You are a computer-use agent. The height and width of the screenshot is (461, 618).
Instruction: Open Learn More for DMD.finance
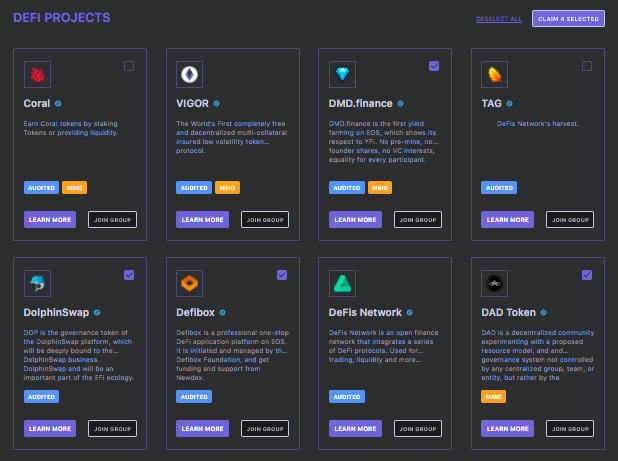tap(356, 219)
